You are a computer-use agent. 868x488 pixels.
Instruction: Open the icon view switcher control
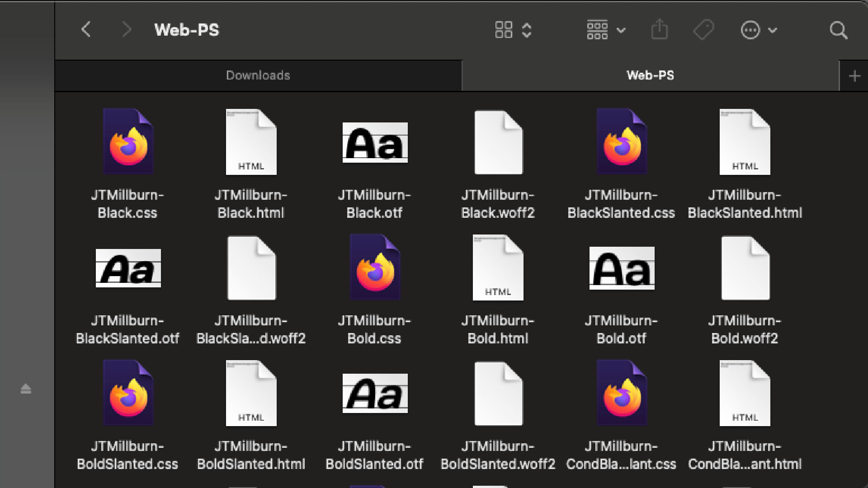[513, 30]
